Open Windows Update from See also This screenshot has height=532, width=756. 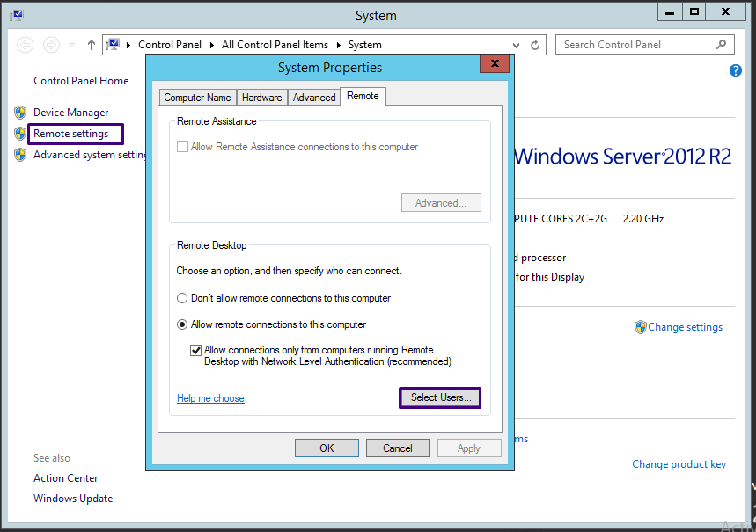73,498
